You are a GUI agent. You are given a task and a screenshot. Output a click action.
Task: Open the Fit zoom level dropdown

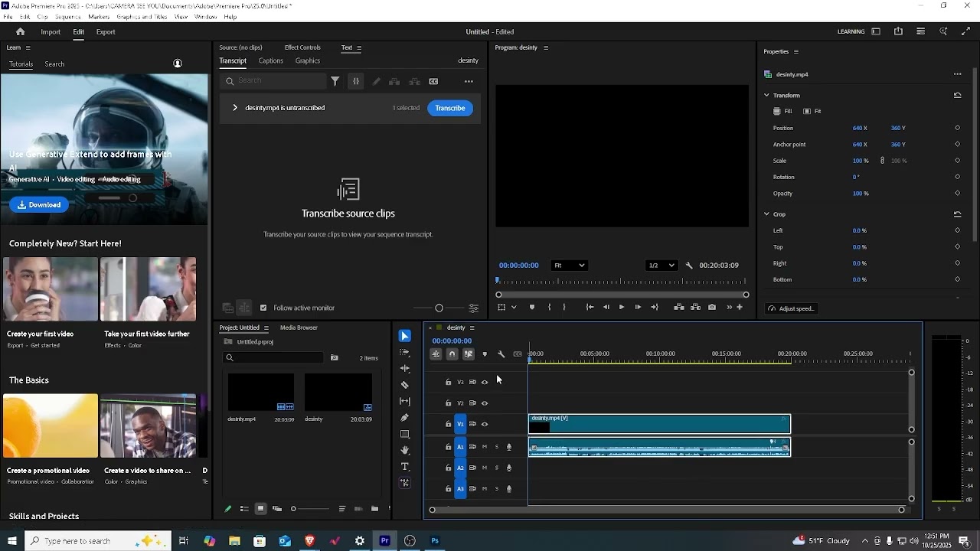[x=569, y=266]
